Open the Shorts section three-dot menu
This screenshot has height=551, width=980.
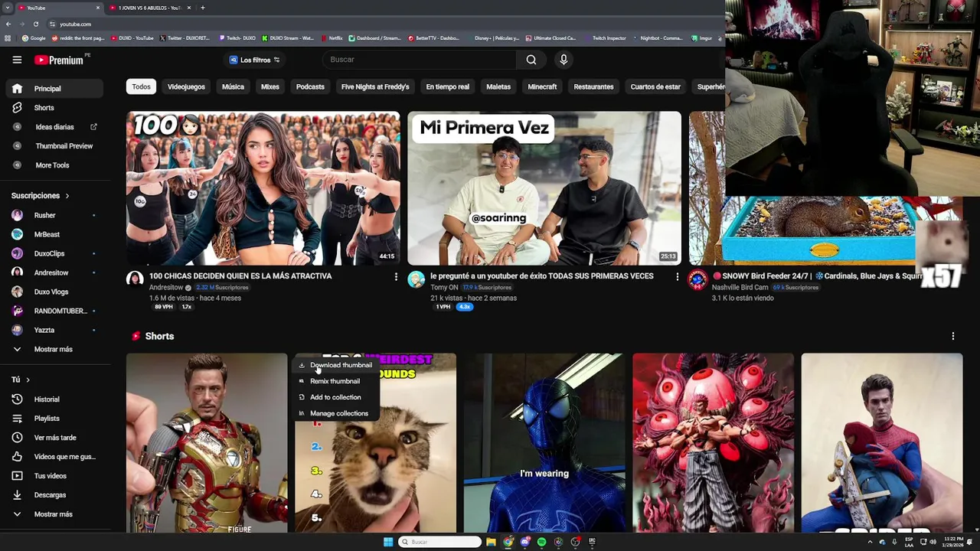click(952, 336)
